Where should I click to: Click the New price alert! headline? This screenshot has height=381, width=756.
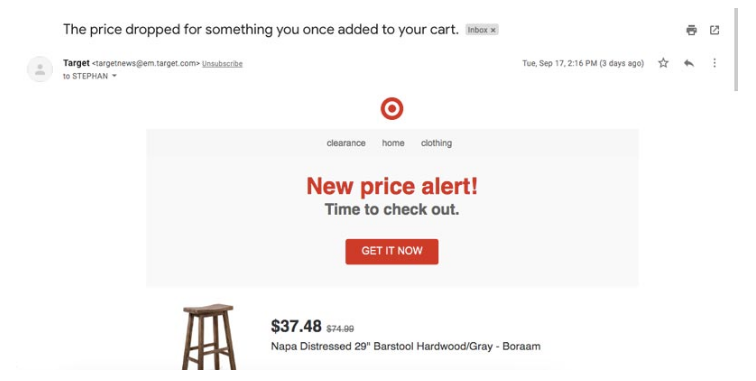pyautogui.click(x=392, y=186)
